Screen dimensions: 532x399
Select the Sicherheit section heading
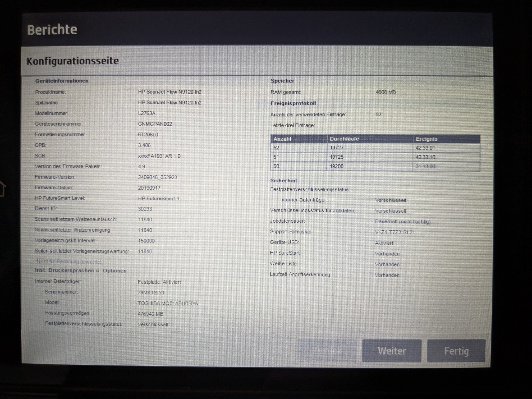[x=283, y=181]
